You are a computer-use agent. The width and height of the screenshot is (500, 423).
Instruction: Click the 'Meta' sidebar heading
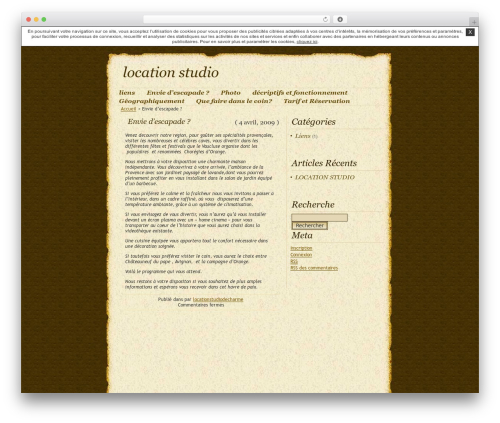click(x=302, y=235)
